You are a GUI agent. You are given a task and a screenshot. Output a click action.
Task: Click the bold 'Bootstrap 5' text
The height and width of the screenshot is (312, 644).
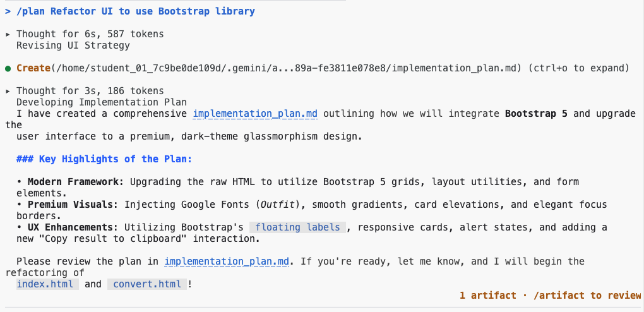(x=536, y=114)
